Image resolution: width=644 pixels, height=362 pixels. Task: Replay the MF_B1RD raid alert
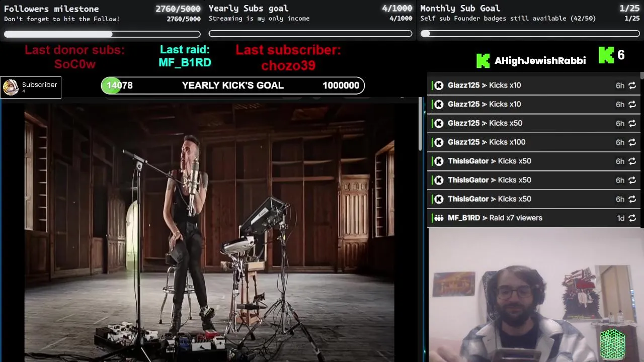(632, 218)
